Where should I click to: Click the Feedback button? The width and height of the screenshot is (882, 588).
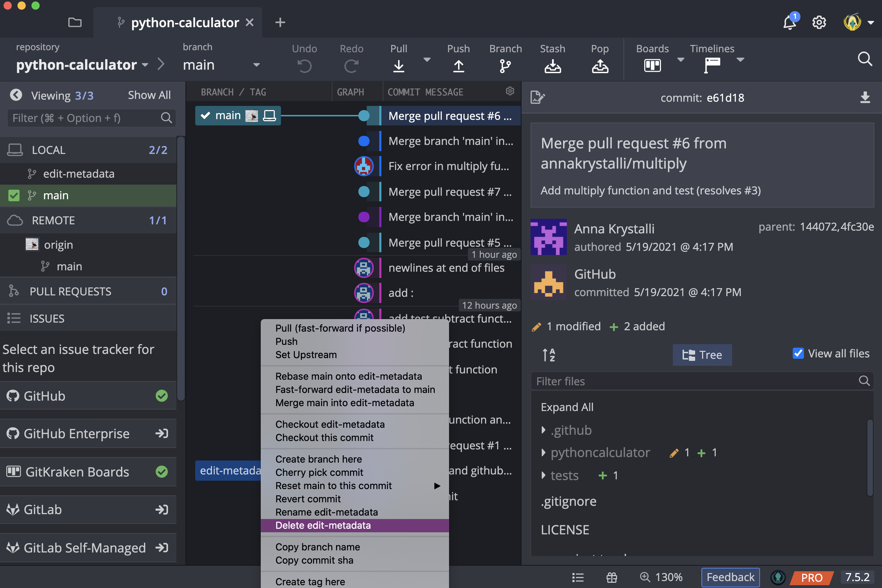point(730,577)
